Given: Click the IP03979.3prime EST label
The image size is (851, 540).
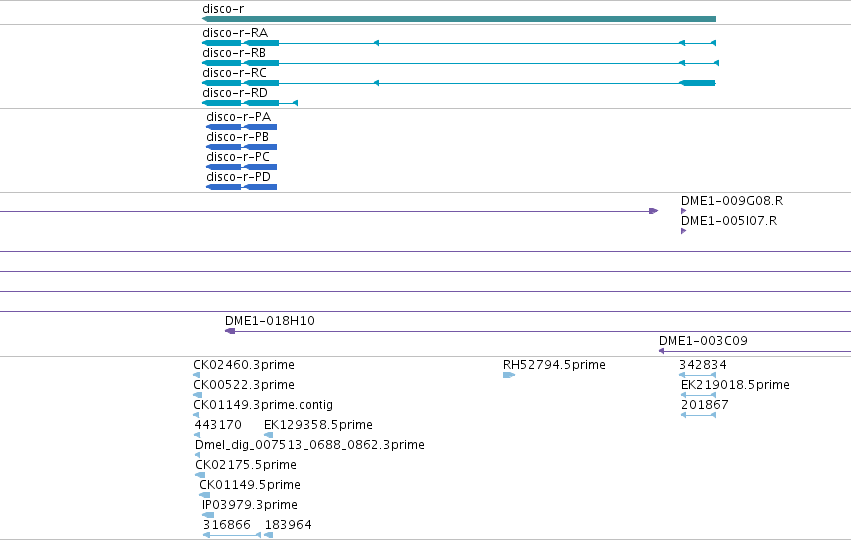Looking at the screenshot, I should 250,505.
